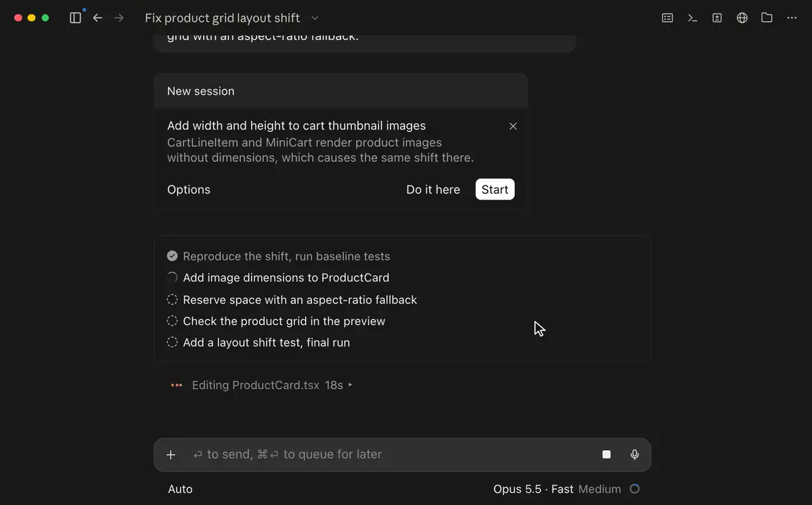Click the CartLineItem and MiniCart description text
The width and height of the screenshot is (812, 505).
pos(321,150)
